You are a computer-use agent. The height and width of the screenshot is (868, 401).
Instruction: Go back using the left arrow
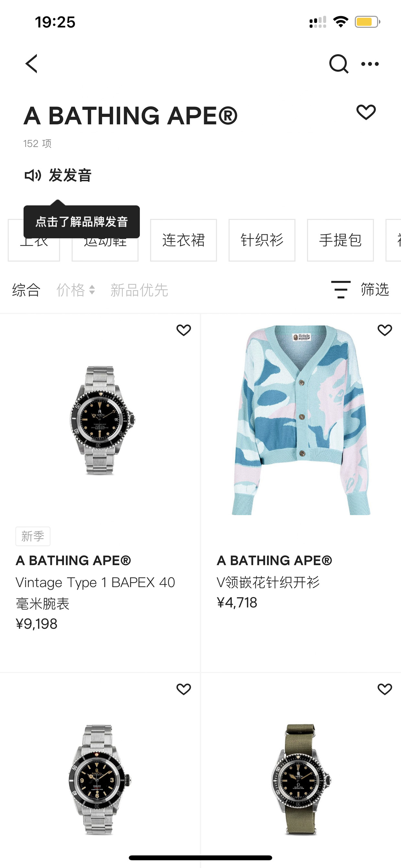31,64
